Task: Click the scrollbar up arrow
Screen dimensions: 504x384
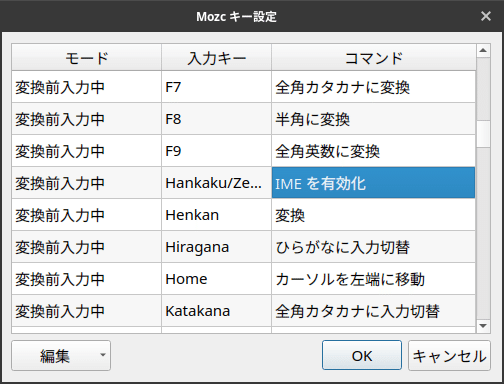Action: (x=483, y=51)
